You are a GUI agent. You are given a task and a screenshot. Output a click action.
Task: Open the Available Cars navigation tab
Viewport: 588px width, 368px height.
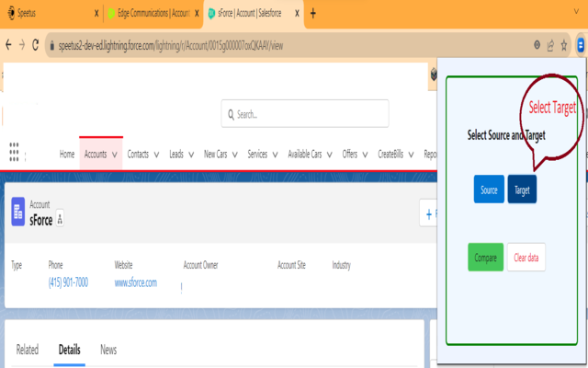point(304,154)
